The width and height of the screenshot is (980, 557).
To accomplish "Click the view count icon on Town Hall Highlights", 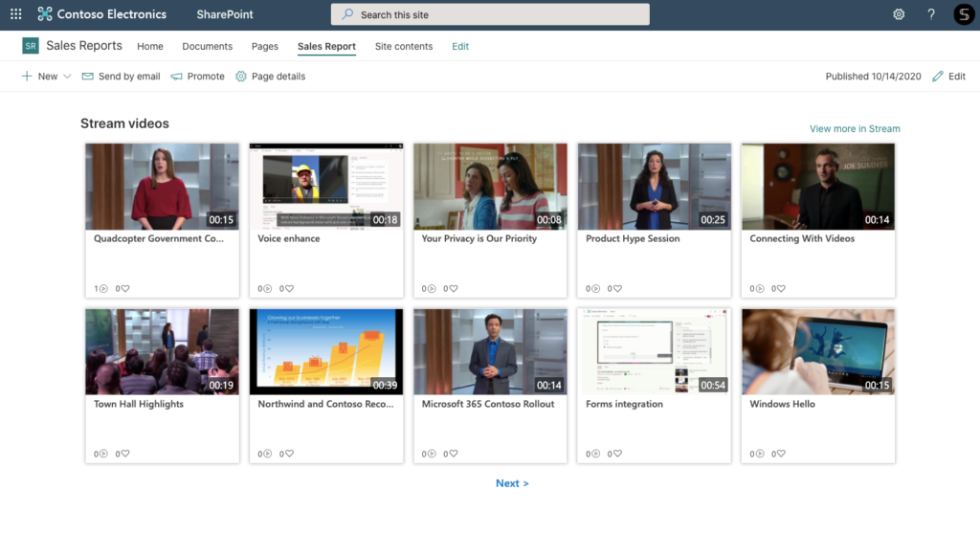I will click(x=103, y=454).
